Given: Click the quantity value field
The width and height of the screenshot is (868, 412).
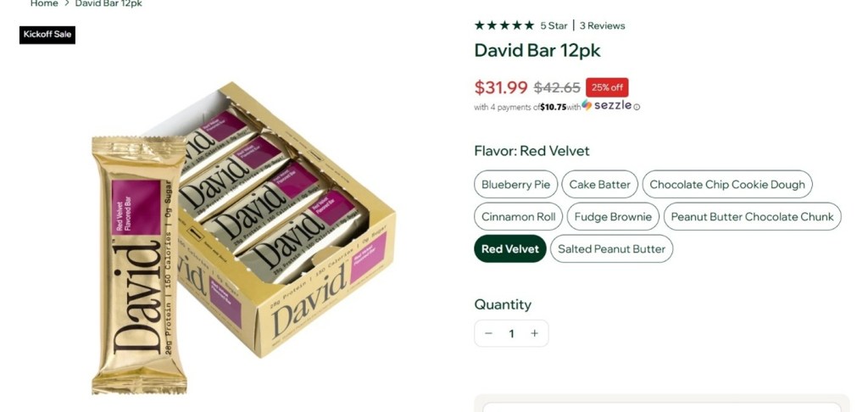Looking at the screenshot, I should (511, 333).
